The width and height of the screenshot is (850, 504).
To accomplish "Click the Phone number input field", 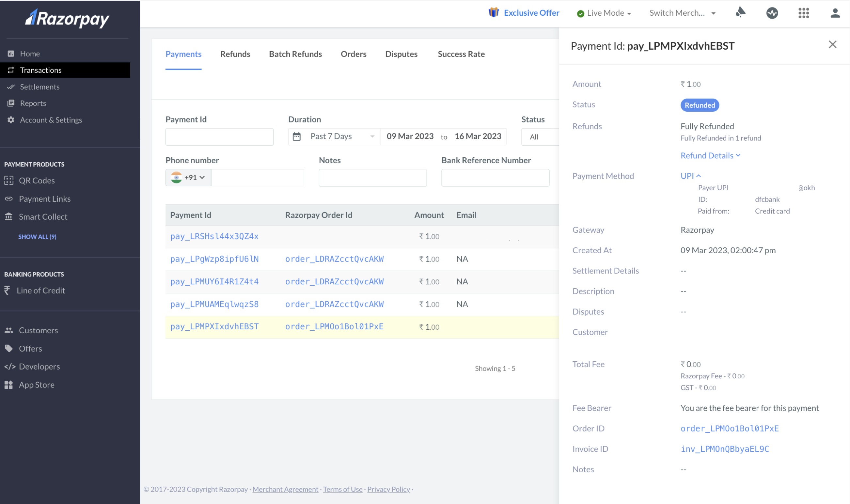I will pyautogui.click(x=258, y=177).
